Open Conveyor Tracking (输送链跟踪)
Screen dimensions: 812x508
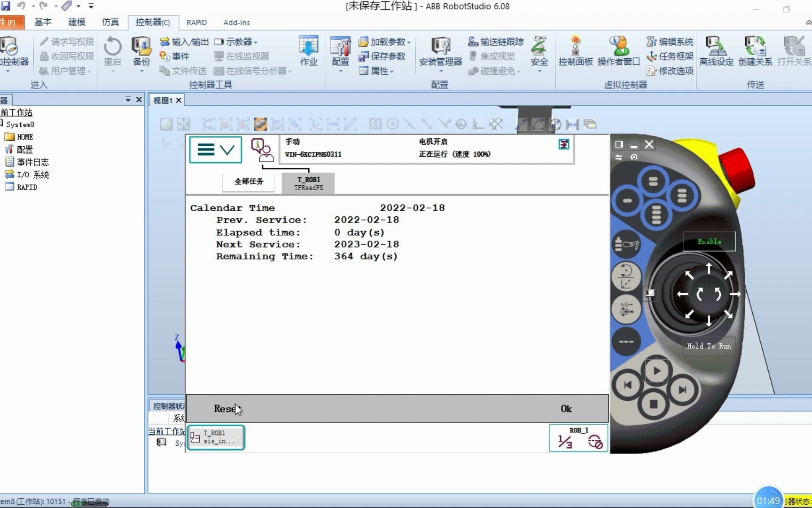coord(496,42)
